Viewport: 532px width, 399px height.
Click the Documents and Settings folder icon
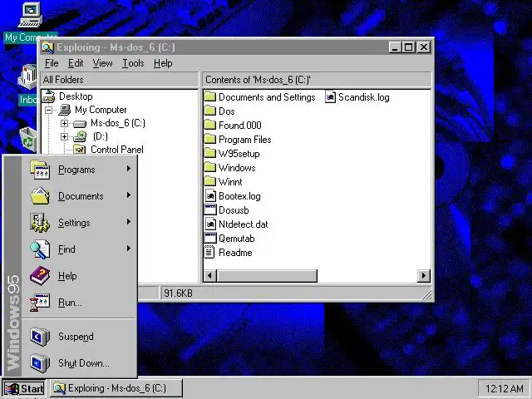[x=210, y=97]
